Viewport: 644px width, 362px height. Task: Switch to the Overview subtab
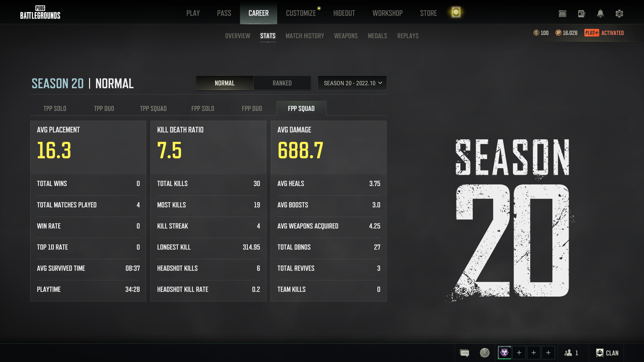click(238, 36)
